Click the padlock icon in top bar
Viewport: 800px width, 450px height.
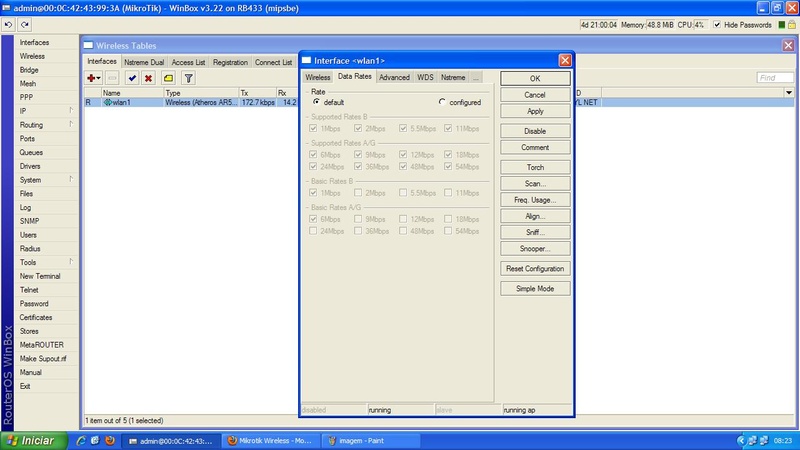coord(792,24)
